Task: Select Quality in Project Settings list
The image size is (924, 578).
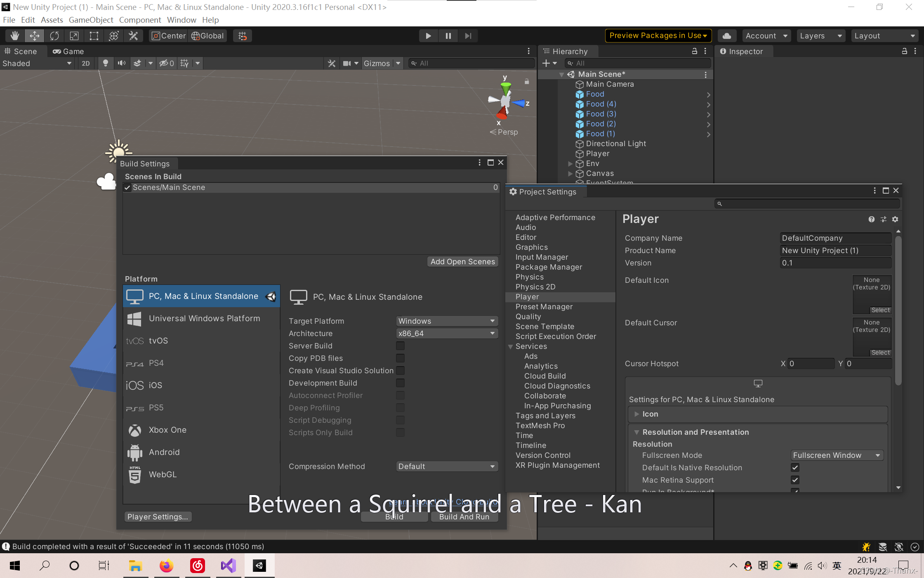Action: click(x=528, y=317)
